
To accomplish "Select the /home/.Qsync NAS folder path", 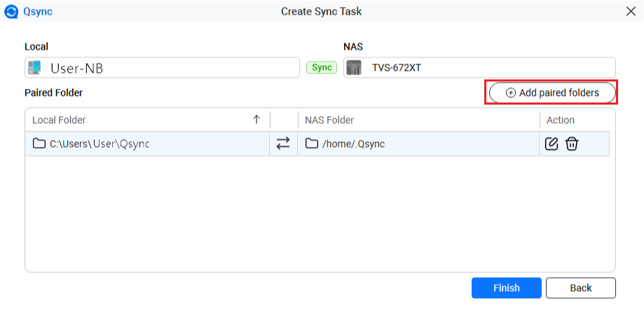I will click(354, 143).
